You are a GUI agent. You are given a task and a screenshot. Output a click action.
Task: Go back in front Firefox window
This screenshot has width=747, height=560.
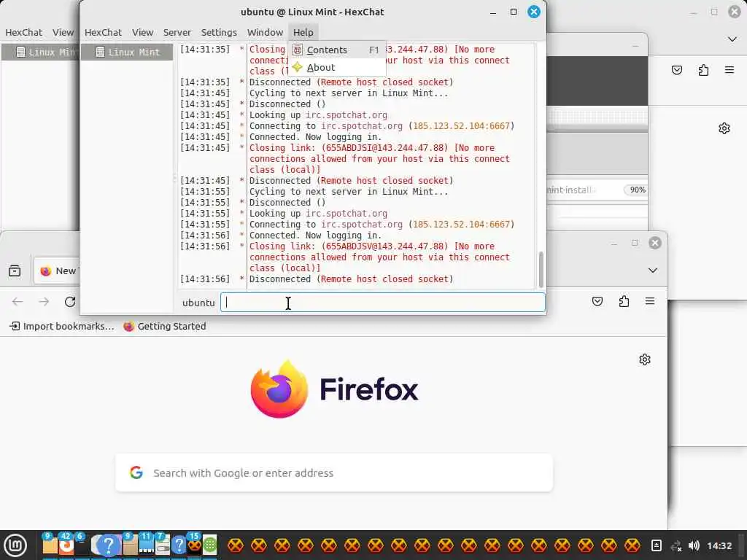tap(18, 301)
